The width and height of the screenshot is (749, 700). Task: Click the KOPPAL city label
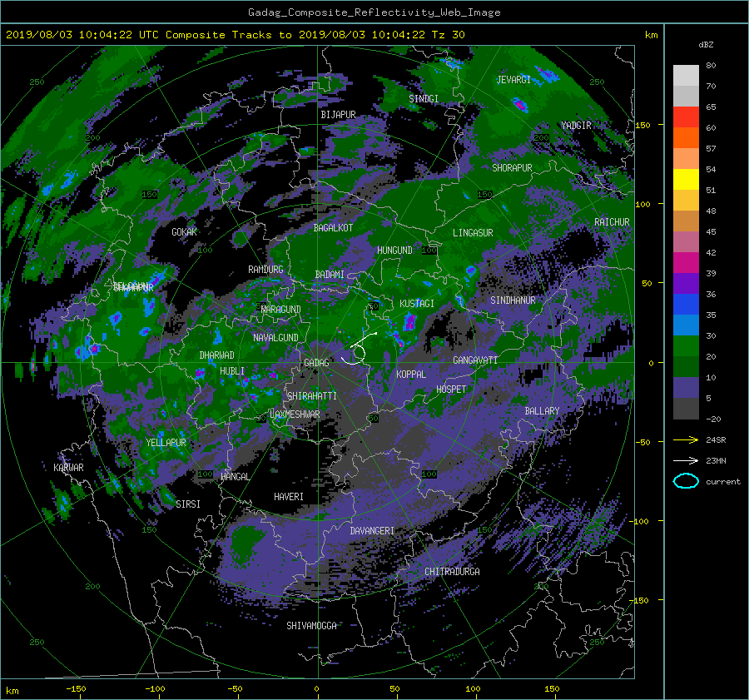point(411,374)
